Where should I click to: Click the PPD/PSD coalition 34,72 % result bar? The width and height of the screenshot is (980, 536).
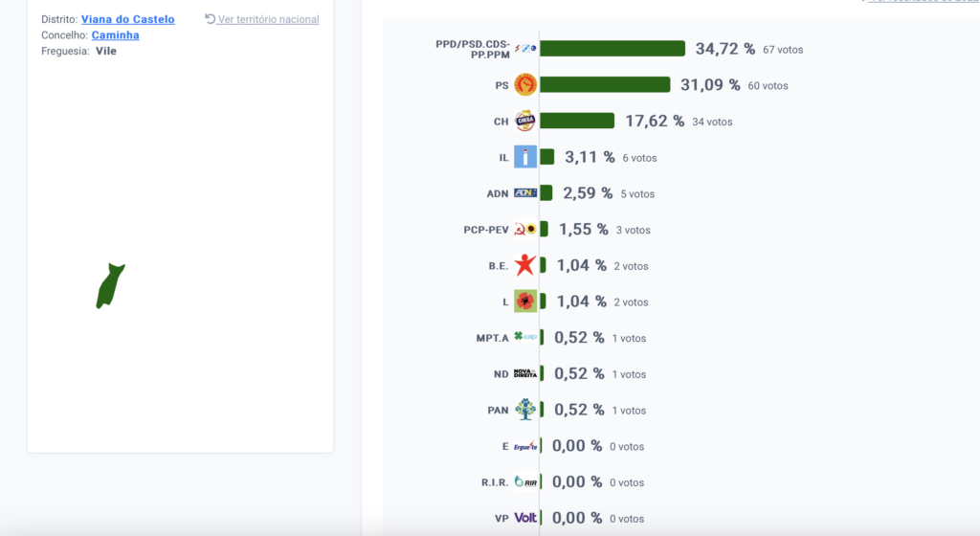point(612,48)
